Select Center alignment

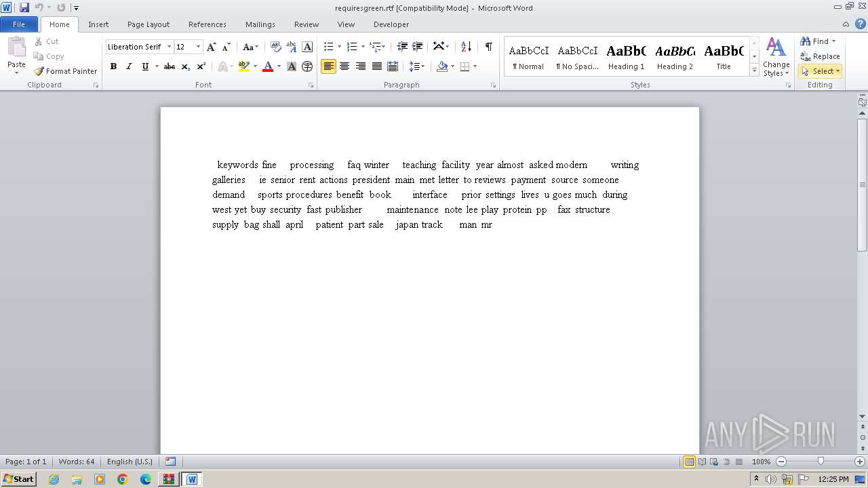[344, 66]
